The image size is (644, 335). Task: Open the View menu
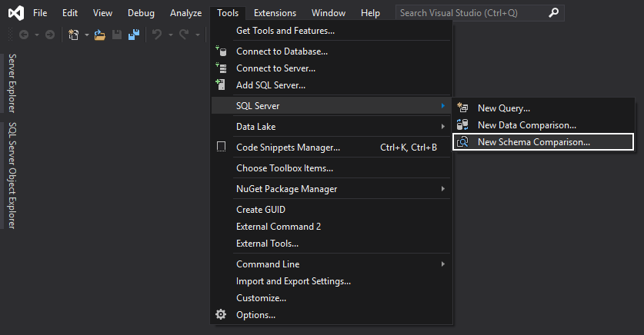[x=102, y=13]
